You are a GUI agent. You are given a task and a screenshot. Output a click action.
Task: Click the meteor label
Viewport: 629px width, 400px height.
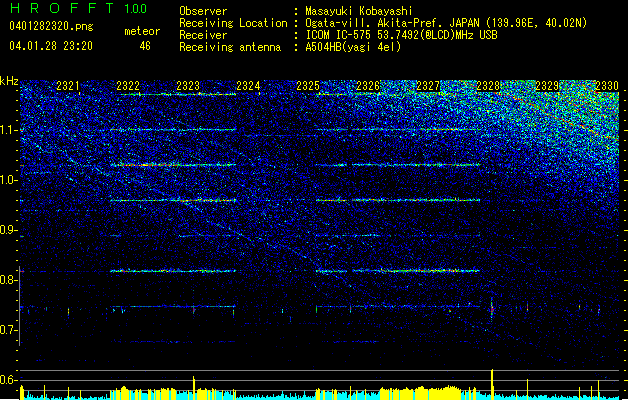pos(142,31)
